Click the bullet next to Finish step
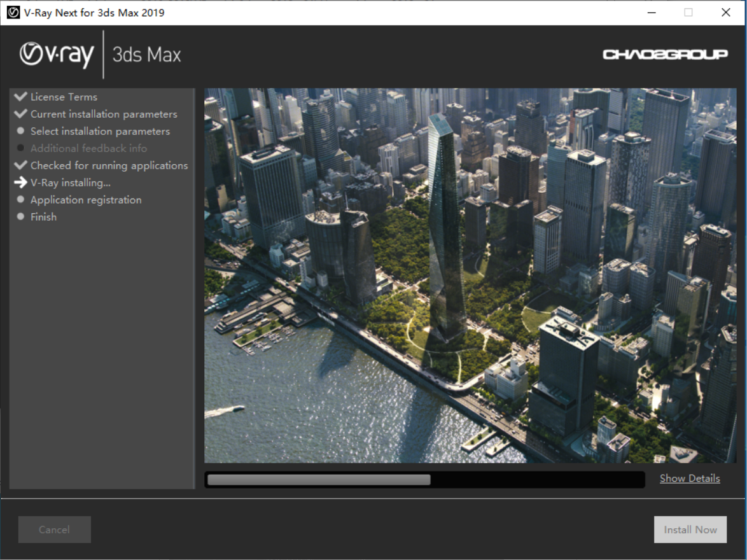The width and height of the screenshot is (747, 560). click(x=20, y=217)
